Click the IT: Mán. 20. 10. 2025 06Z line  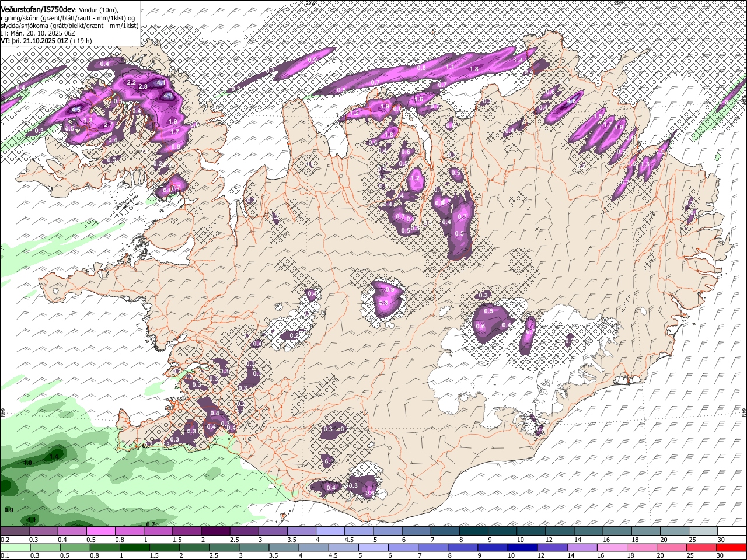click(38, 33)
